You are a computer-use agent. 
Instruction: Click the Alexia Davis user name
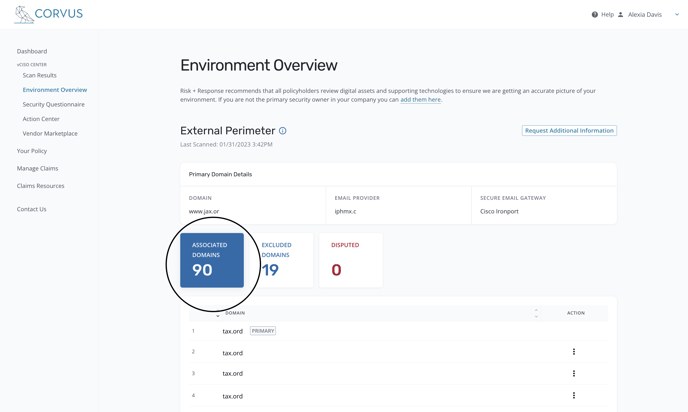click(645, 14)
